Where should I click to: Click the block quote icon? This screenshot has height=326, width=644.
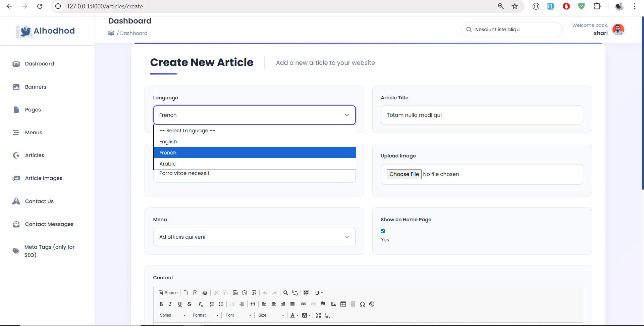pos(253,304)
